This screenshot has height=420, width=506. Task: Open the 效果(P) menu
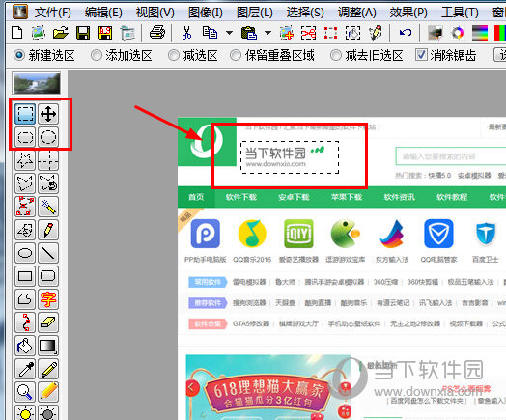(408, 13)
